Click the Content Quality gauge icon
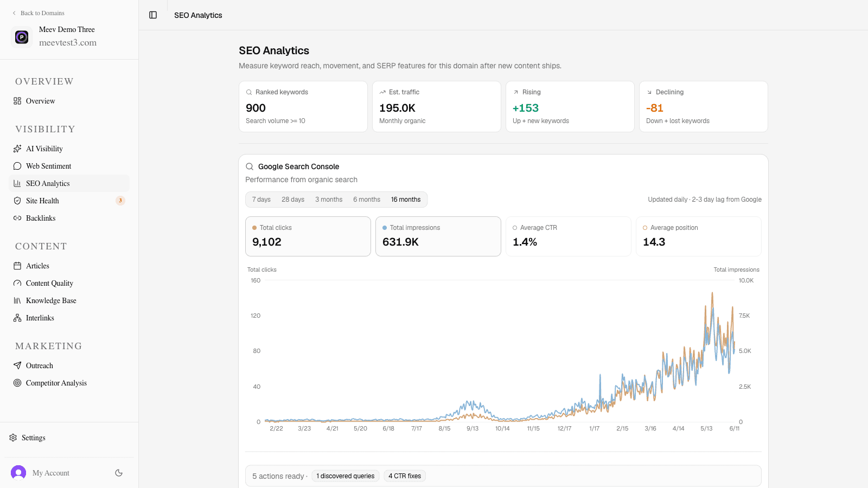The image size is (868, 488). [17, 283]
